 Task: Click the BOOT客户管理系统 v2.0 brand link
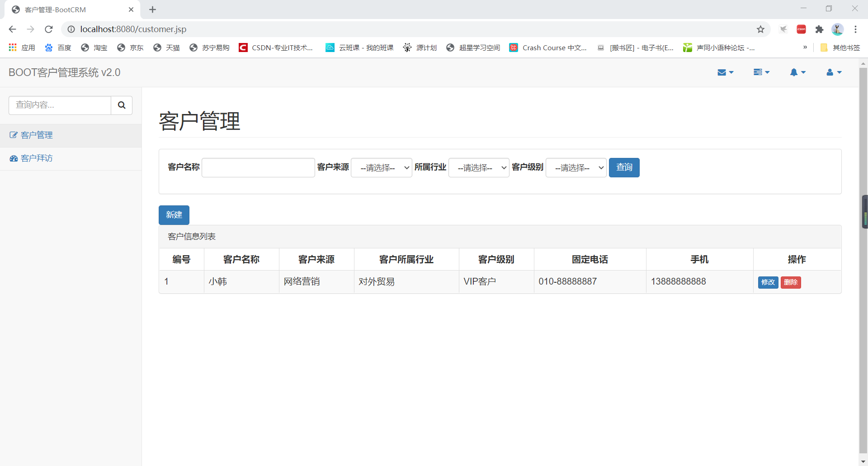64,72
